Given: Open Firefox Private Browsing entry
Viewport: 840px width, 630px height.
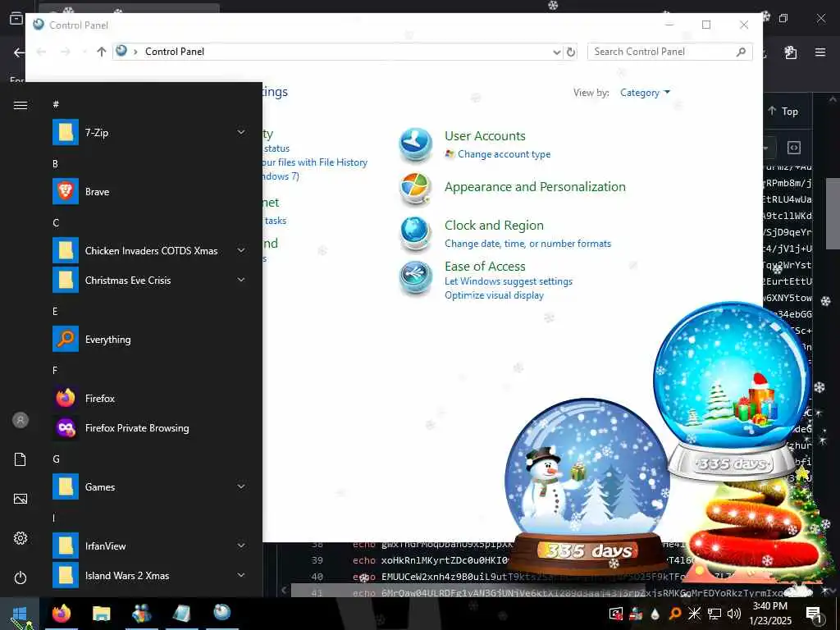Looking at the screenshot, I should coord(149,427).
